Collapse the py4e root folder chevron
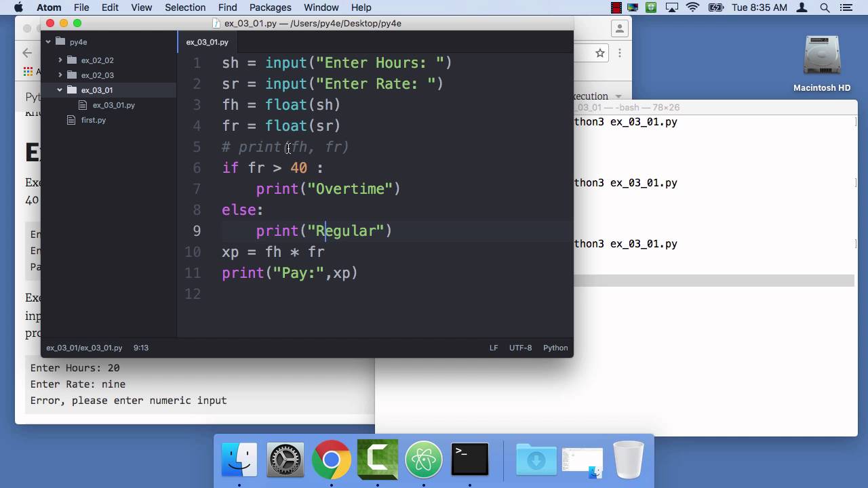 click(x=48, y=42)
